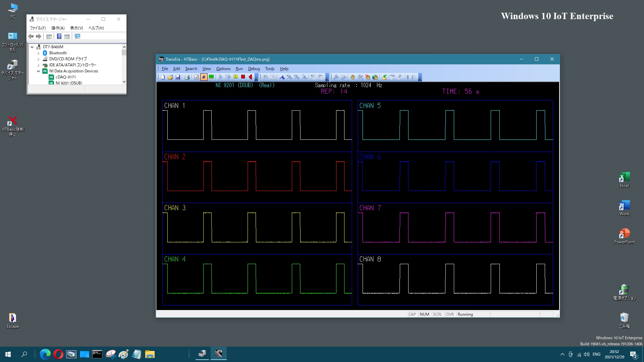Click the Replace icon beside binoculars
This screenshot has height=362, width=644.
pos(273,77)
